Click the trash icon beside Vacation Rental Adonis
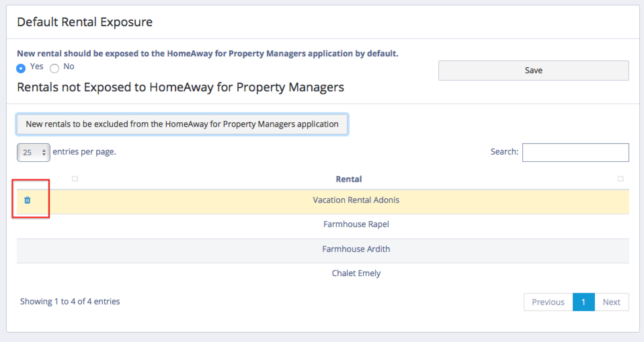This screenshot has width=644, height=342. click(x=28, y=200)
